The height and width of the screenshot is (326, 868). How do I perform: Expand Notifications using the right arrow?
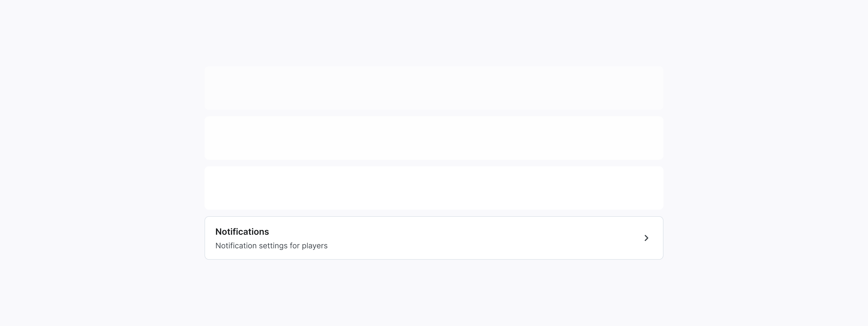pos(646,238)
